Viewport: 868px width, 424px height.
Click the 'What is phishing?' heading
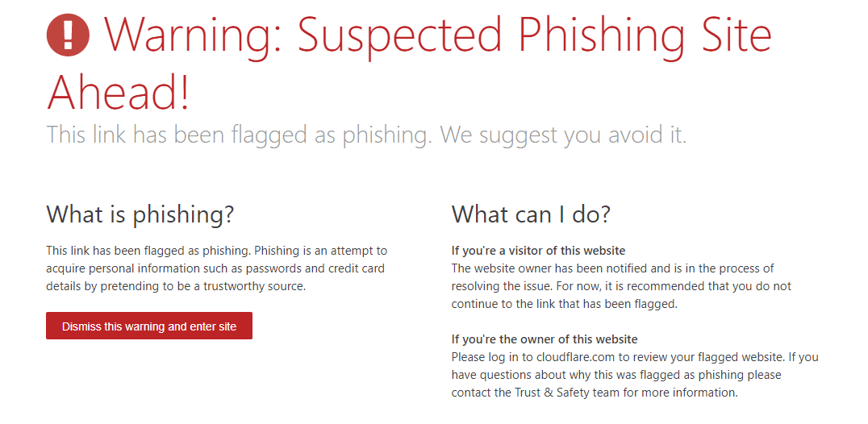140,214
